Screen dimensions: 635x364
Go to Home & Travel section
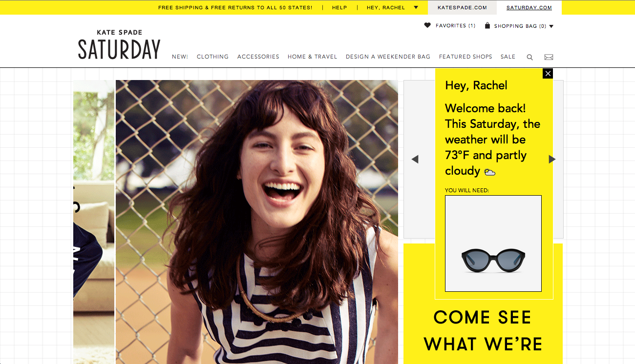[x=312, y=57]
